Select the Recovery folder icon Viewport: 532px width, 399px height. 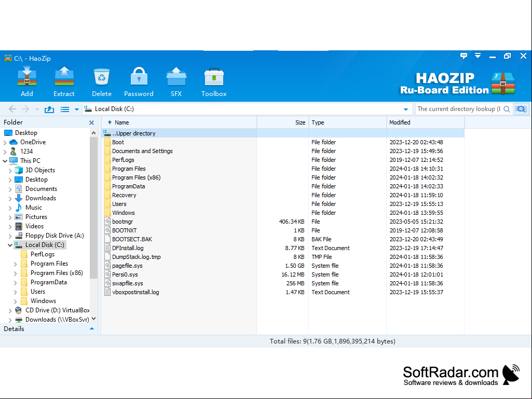(107, 195)
